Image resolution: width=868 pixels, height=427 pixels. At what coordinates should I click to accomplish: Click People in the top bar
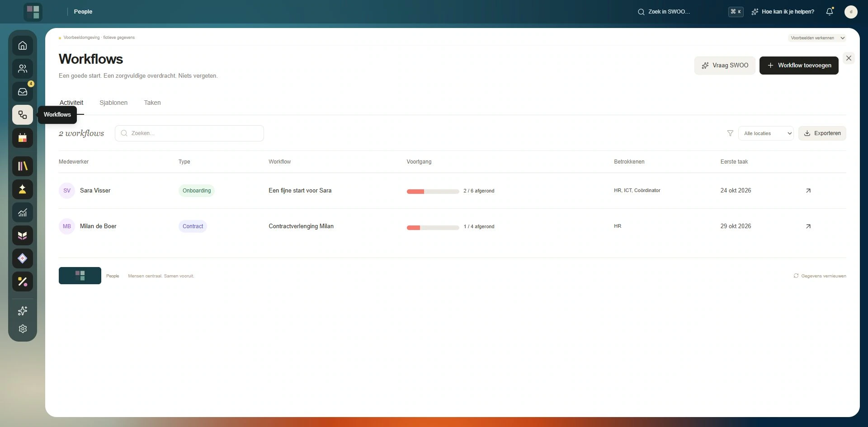[x=83, y=12]
